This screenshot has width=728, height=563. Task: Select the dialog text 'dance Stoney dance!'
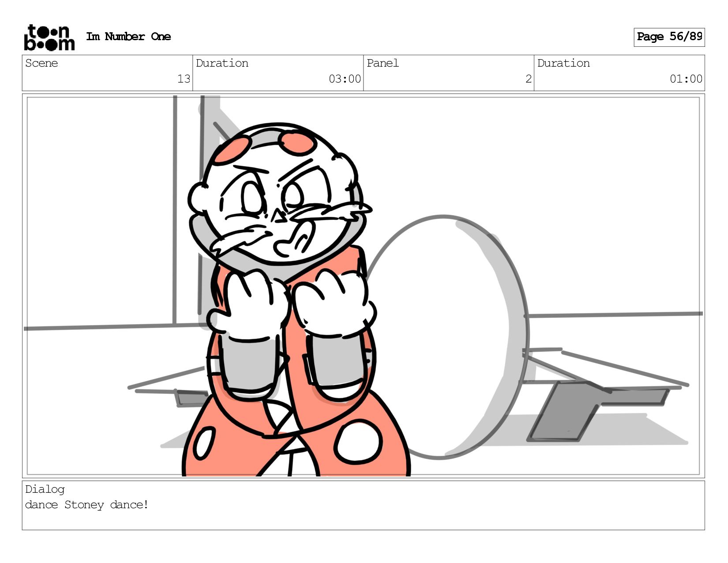87,505
